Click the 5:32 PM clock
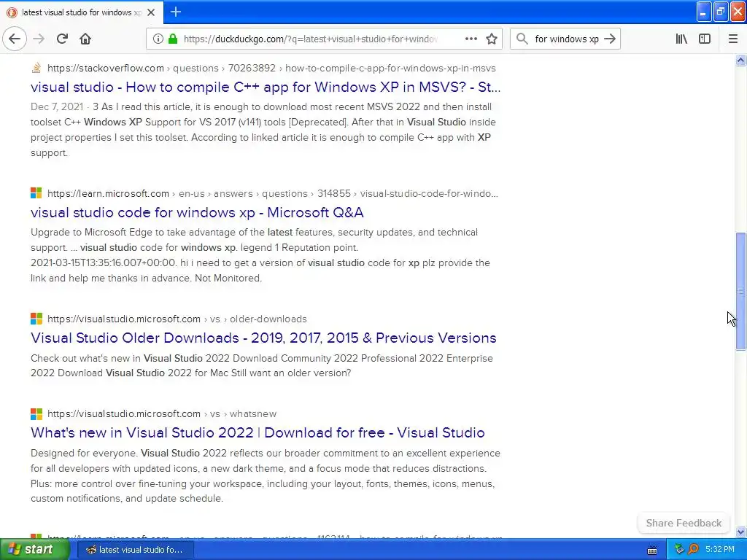 pos(720,550)
